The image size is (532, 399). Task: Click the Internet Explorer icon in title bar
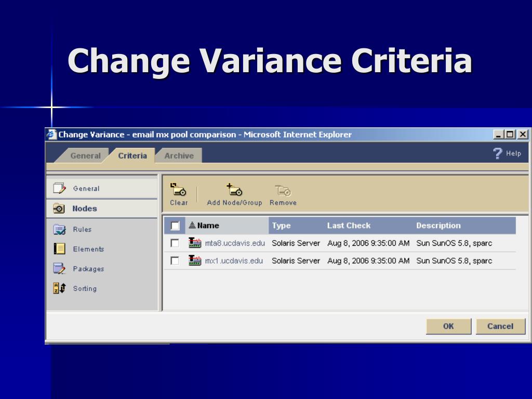coord(51,135)
